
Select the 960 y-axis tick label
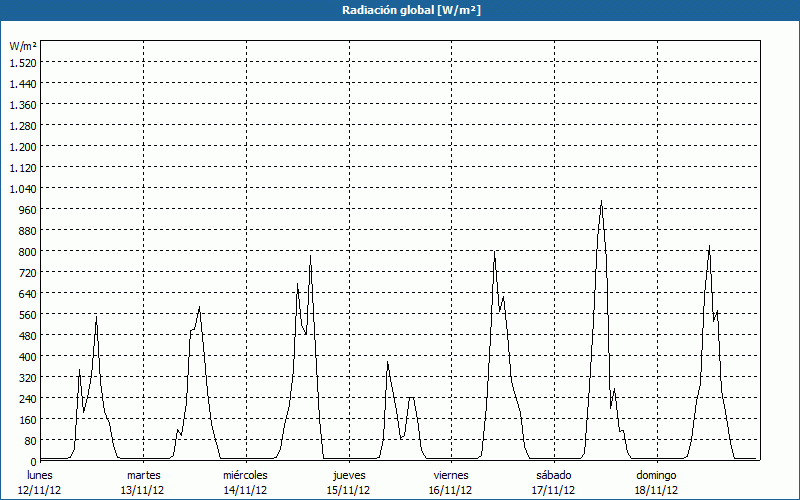(x=26, y=209)
